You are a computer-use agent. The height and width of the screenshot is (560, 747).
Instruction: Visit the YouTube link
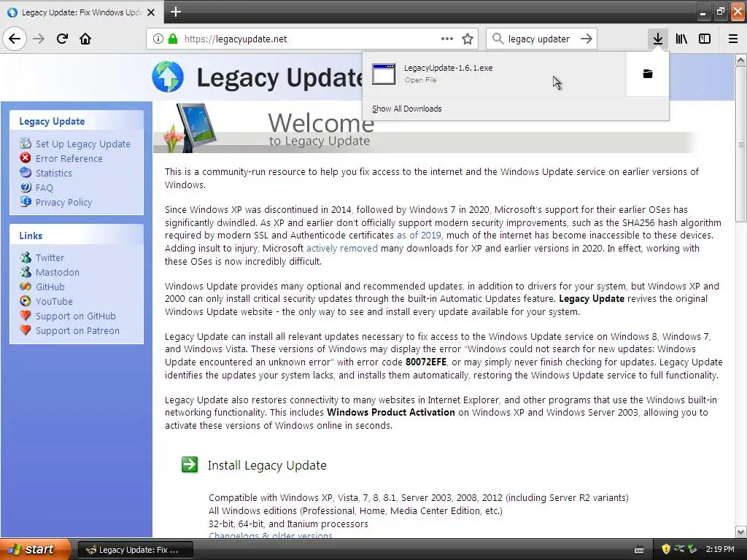coord(54,301)
